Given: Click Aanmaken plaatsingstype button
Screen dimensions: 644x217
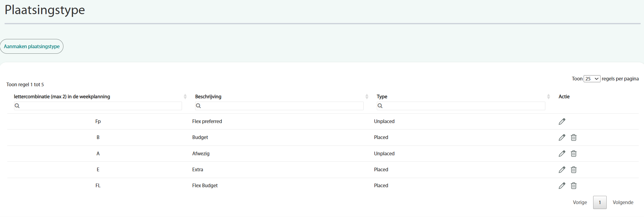Looking at the screenshot, I should tap(32, 46).
